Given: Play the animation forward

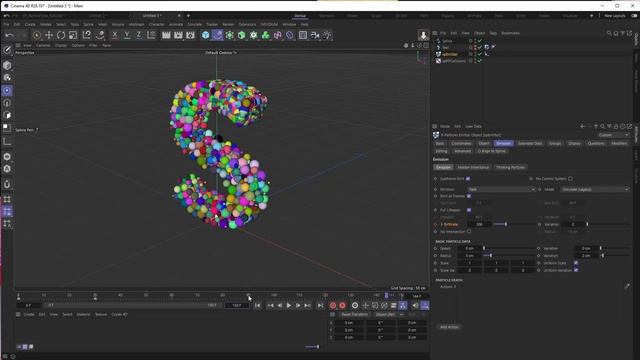Looking at the screenshot, I should (x=289, y=305).
